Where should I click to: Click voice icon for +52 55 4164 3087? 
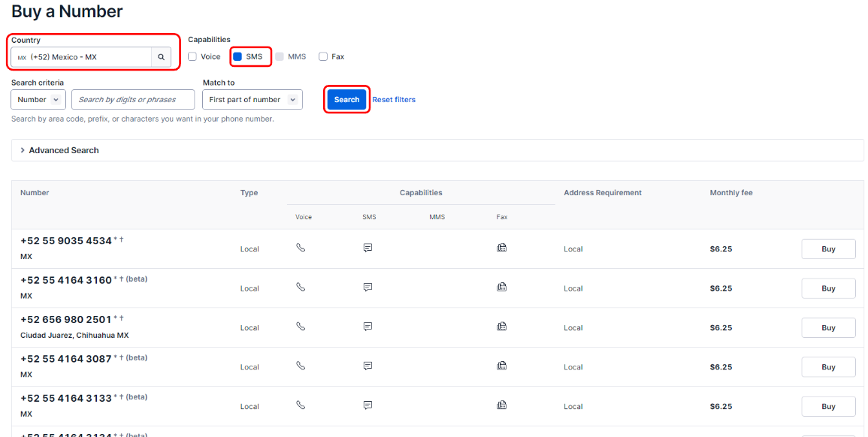coord(301,366)
